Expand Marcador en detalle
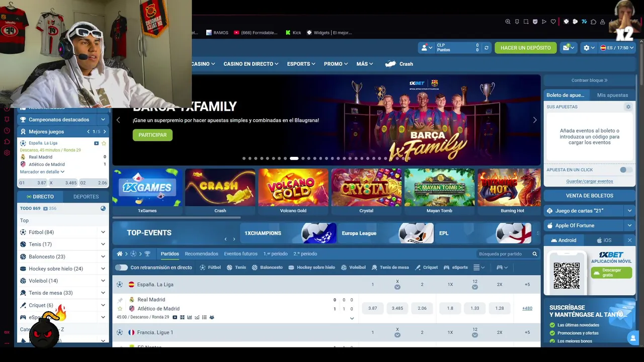 [42, 172]
